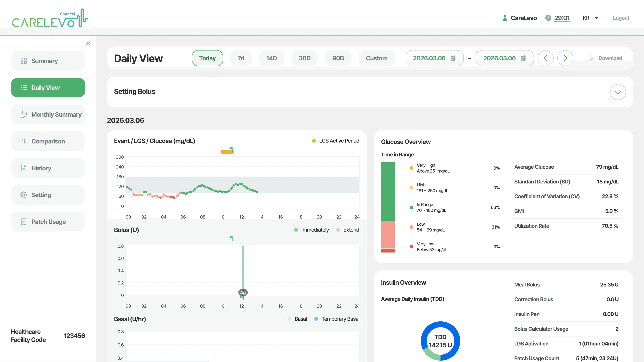Expand the Setting Bolus section
644x362 pixels.
pos(618,92)
